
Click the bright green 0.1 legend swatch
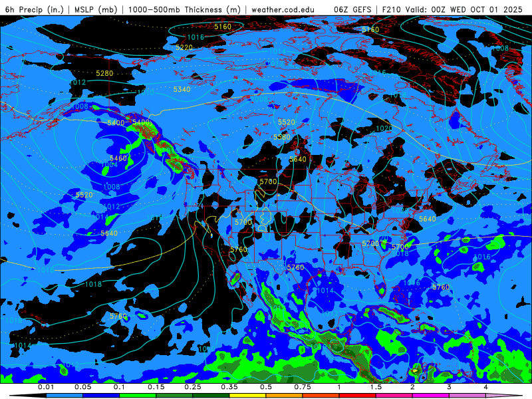click(138, 396)
